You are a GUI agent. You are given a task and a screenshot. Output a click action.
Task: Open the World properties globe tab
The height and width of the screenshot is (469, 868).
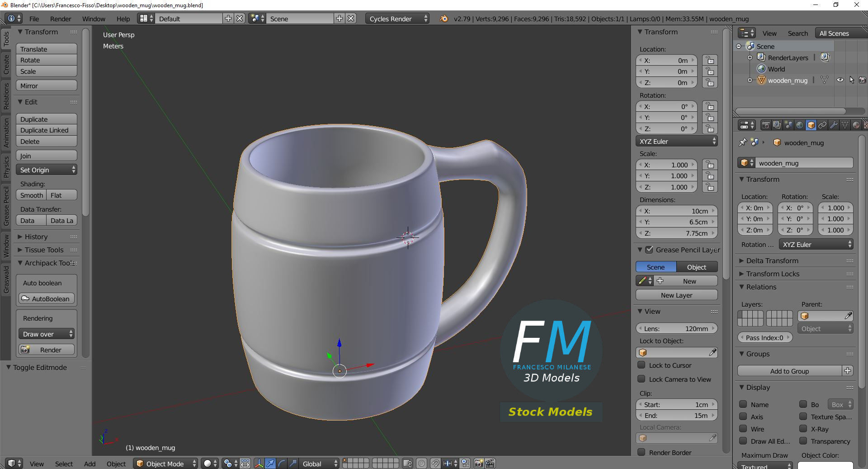800,125
